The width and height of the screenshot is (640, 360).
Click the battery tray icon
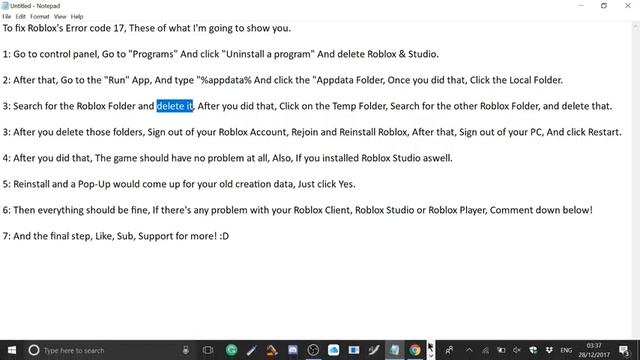501,350
